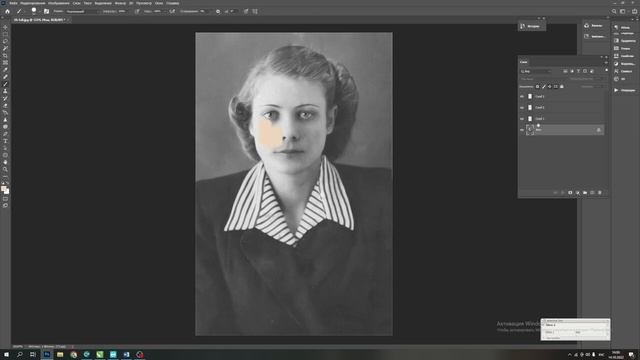Select layer Слой 1 row
Screen dimensions: 640x360
point(563,119)
